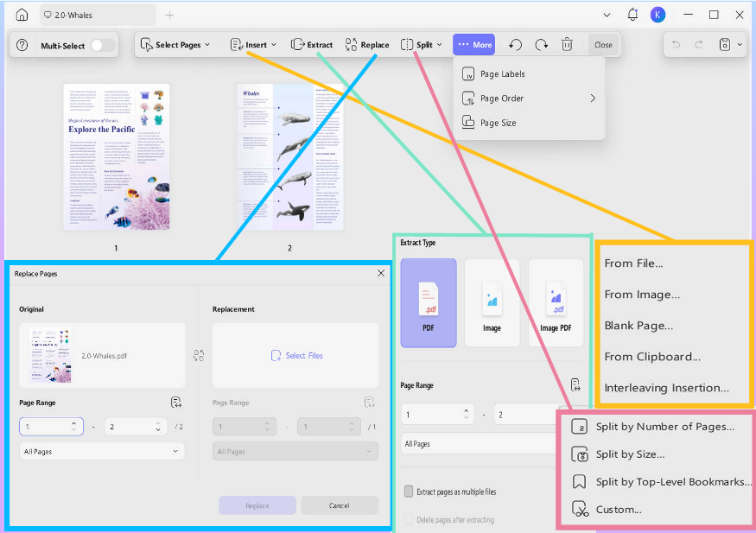The image size is (756, 533).
Task: Choose Split by Number of Pages
Action: click(x=653, y=427)
